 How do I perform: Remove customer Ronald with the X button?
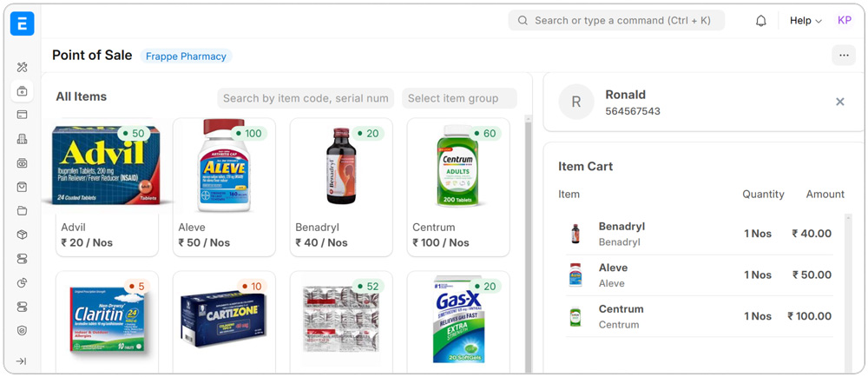840,102
